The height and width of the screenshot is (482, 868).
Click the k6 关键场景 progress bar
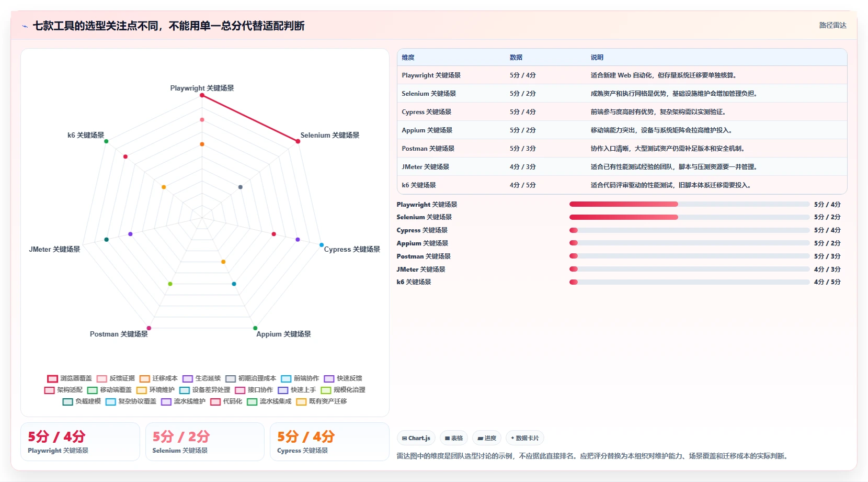[689, 282]
